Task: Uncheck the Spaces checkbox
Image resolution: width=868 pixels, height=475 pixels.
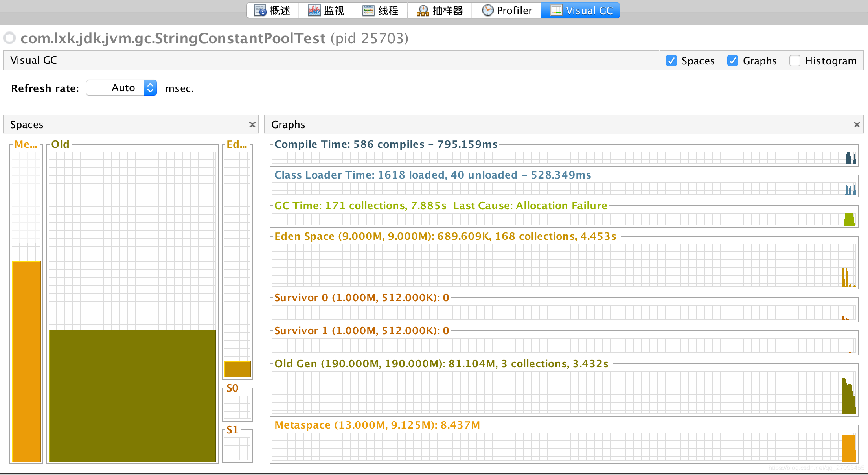Action: tap(671, 61)
